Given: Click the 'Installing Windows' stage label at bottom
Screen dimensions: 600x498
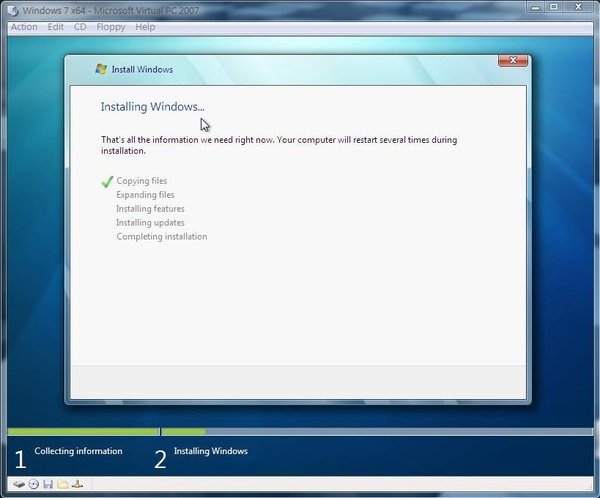Looking at the screenshot, I should 211,451.
